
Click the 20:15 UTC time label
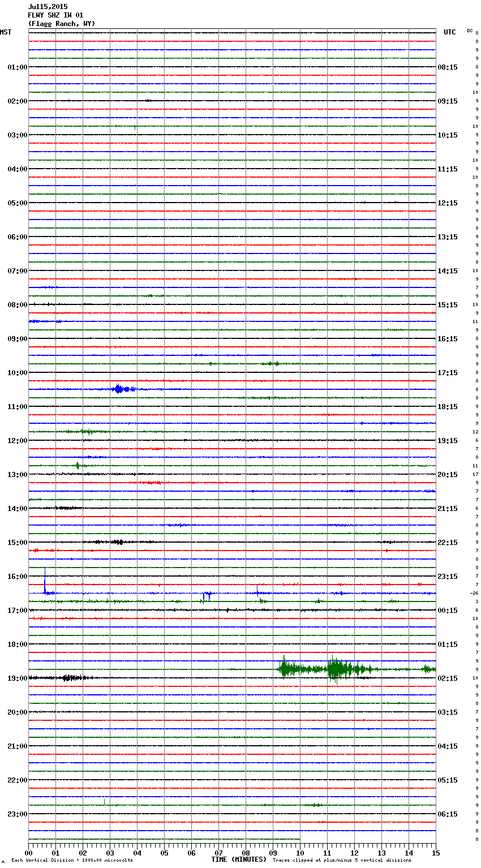point(448,475)
